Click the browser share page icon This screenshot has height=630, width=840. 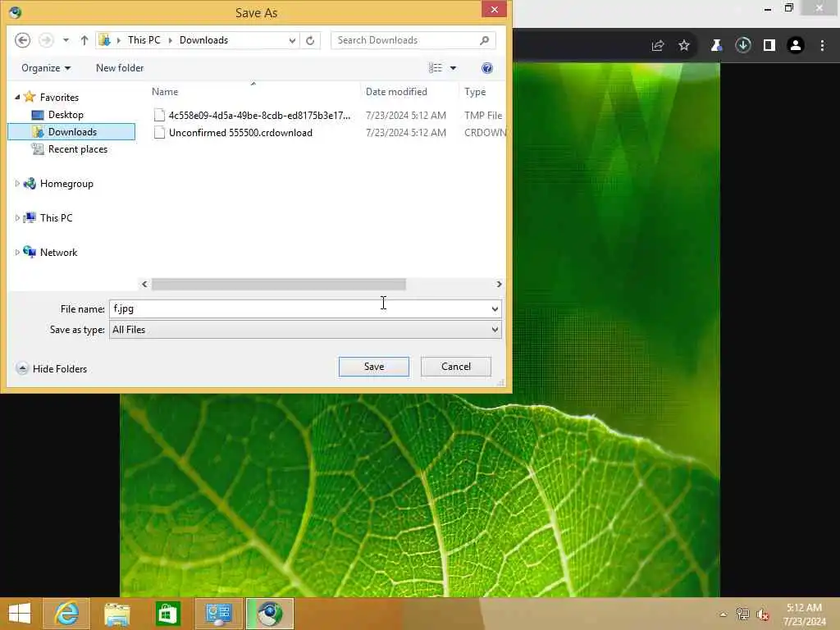658,46
